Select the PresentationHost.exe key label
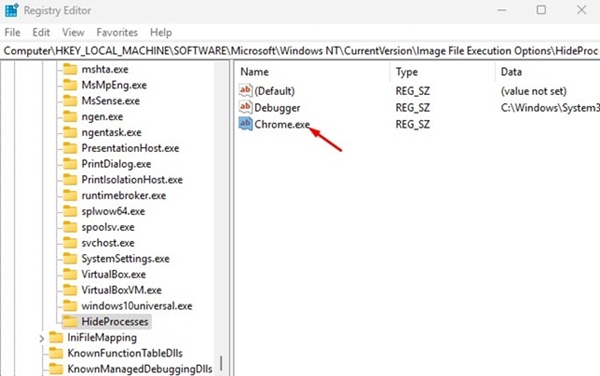600x376 pixels. point(130,148)
